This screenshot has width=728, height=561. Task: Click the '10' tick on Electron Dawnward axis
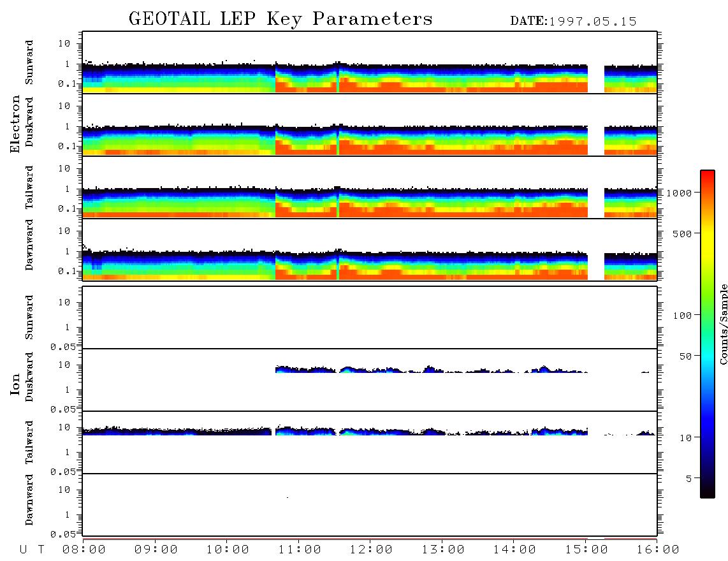[64, 231]
